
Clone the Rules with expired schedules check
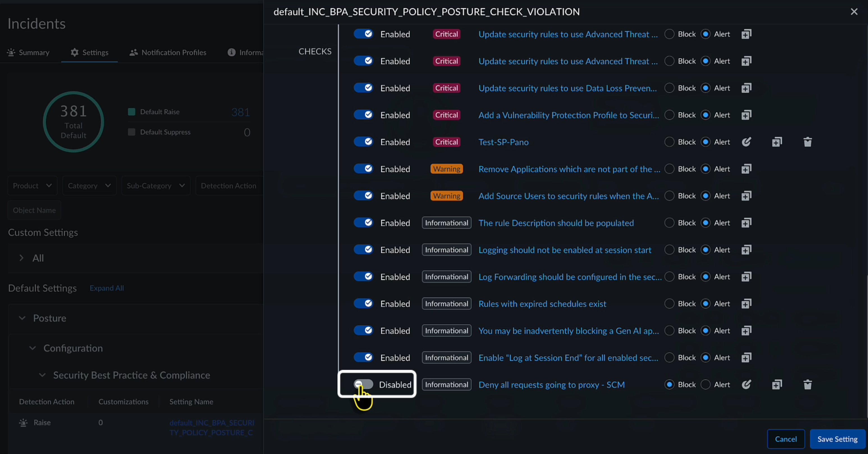(746, 304)
